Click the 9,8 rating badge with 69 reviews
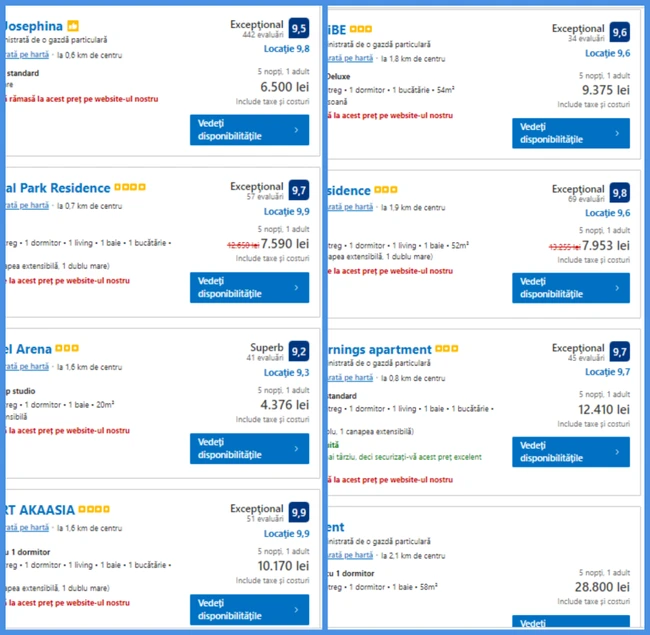The image size is (650, 635). coord(620,193)
